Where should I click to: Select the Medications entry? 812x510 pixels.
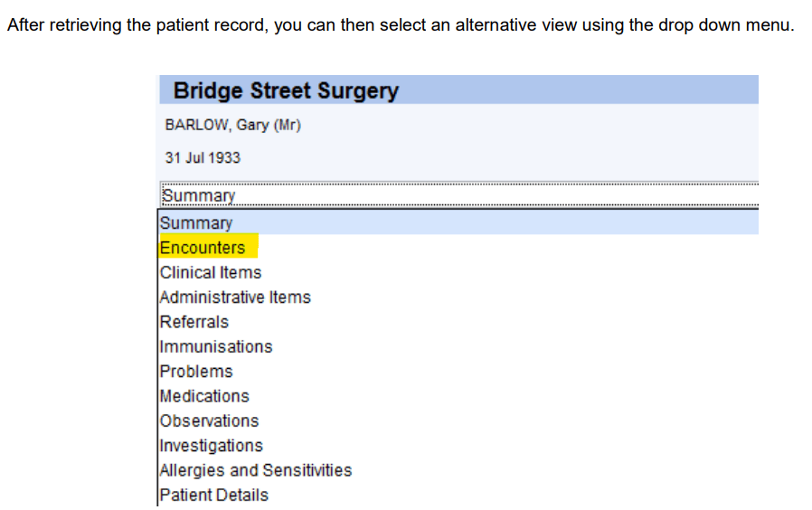(204, 396)
